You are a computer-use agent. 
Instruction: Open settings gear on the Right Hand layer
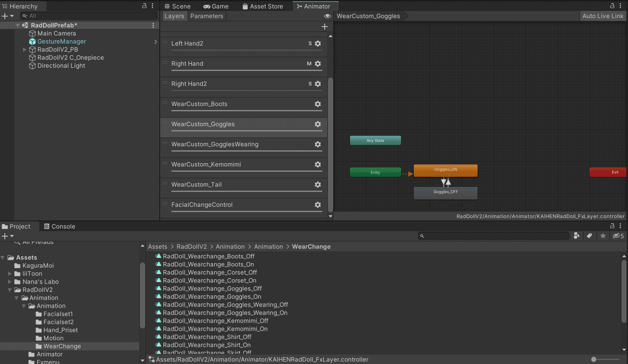point(318,63)
